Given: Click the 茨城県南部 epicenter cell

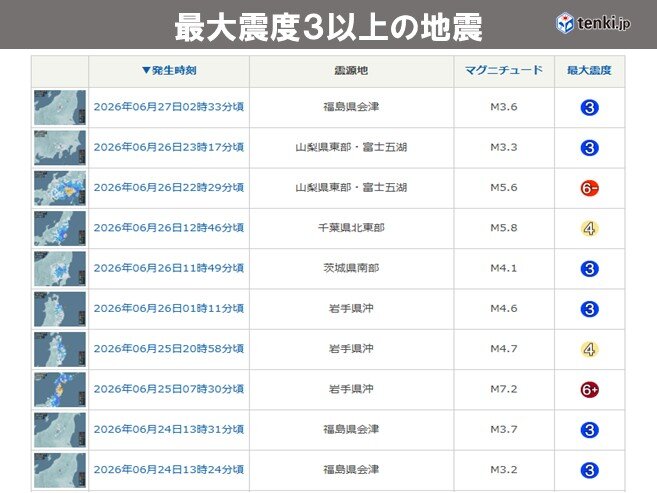Looking at the screenshot, I should [x=351, y=268].
